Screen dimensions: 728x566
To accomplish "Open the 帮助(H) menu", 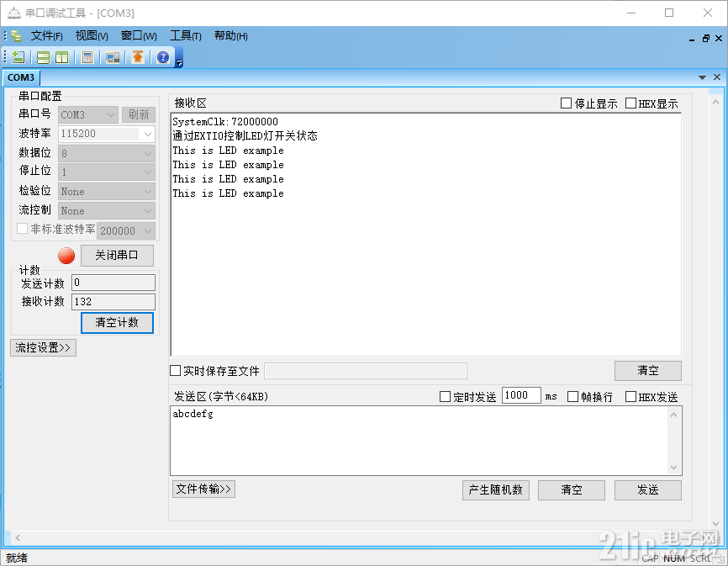I will click(x=230, y=36).
